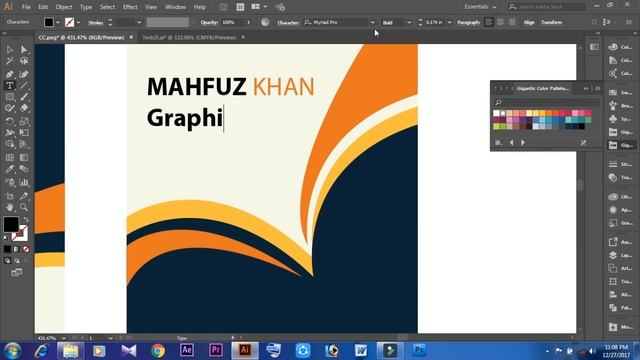Open the Effect menu
This screenshot has height=360, width=640.
[x=130, y=7]
